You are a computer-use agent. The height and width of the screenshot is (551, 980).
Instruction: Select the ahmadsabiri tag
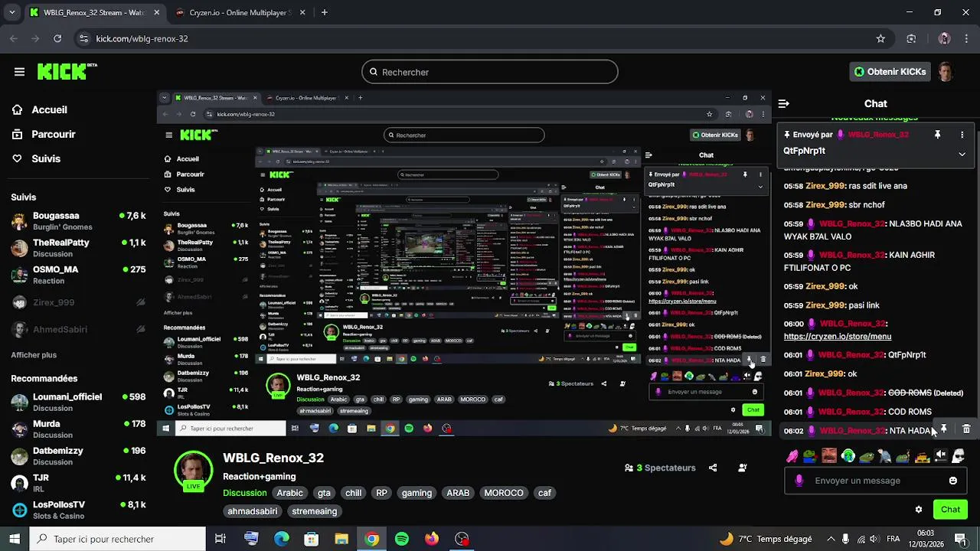(253, 511)
